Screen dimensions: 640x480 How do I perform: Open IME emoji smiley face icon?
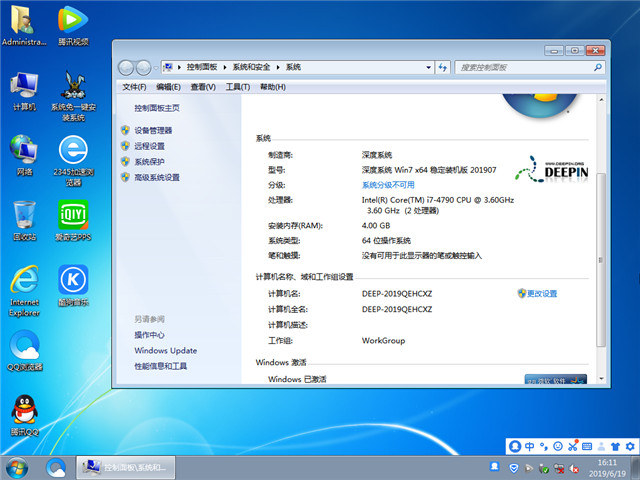click(x=558, y=446)
